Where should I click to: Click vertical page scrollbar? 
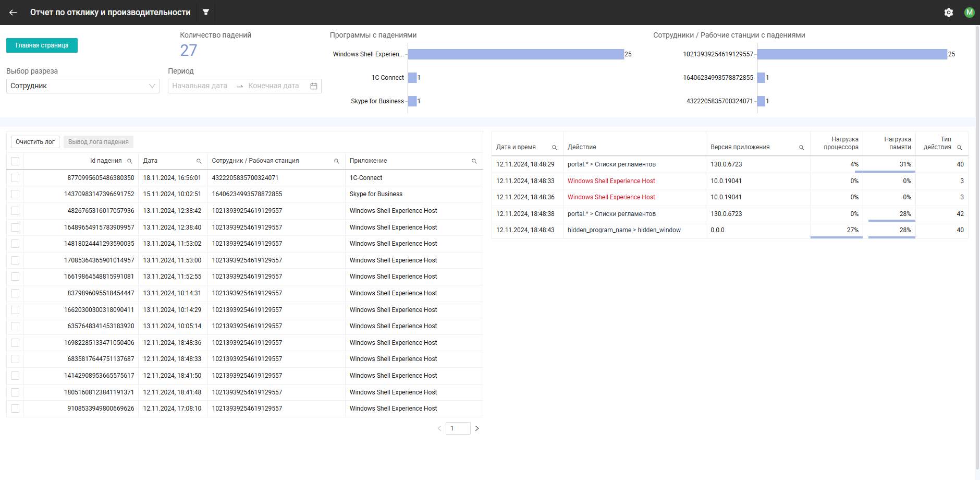[x=977, y=248]
